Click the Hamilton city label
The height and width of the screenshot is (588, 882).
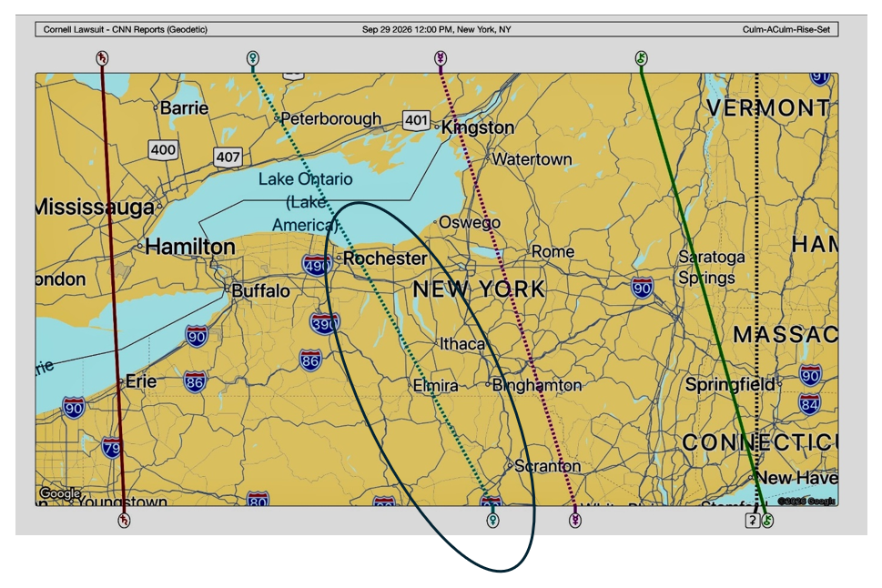tap(190, 247)
